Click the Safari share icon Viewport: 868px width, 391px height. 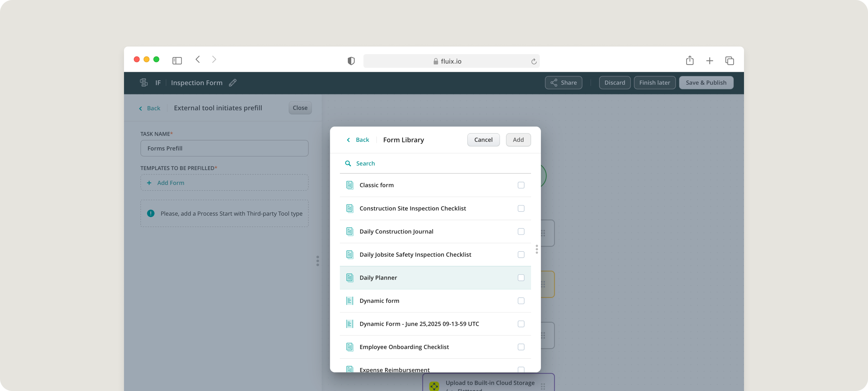pyautogui.click(x=690, y=61)
